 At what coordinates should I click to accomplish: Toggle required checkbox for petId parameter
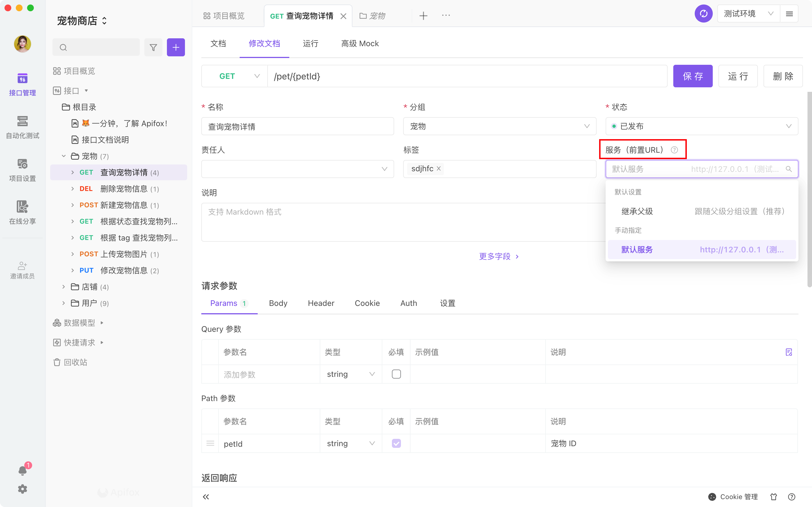coord(396,443)
